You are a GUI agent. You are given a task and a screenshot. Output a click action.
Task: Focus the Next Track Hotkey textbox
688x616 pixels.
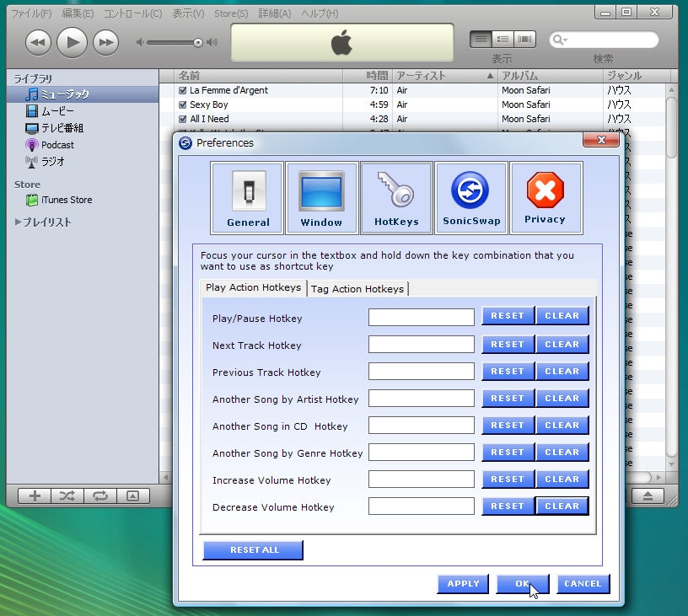pos(422,344)
